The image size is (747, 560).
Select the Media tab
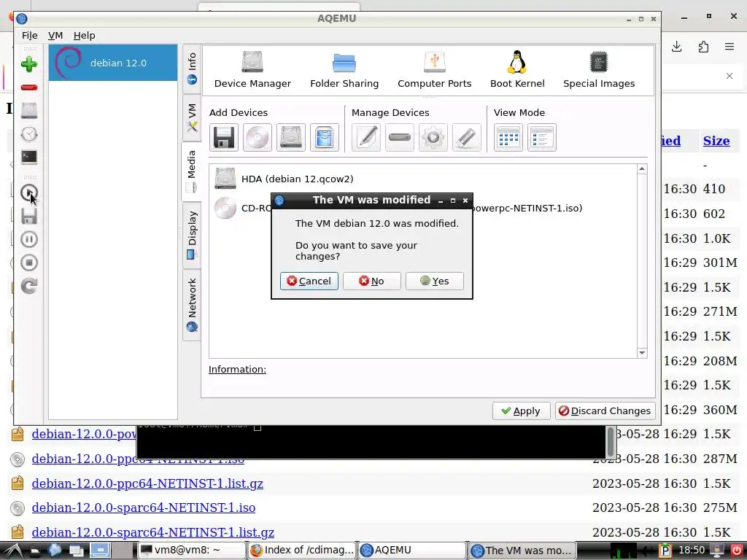coord(192,171)
